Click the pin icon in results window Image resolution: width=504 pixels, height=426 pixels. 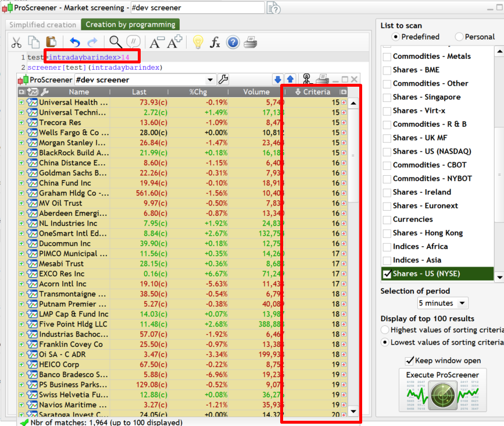point(306,79)
